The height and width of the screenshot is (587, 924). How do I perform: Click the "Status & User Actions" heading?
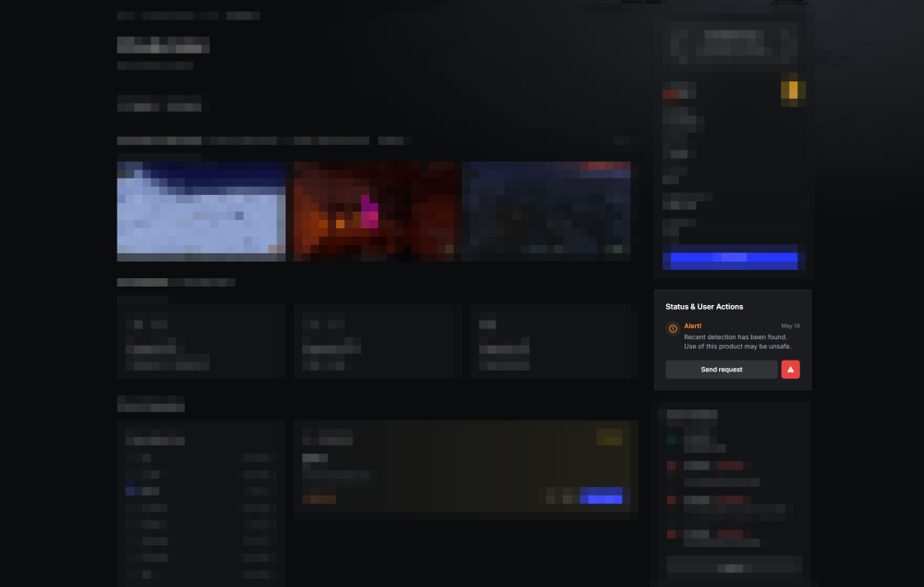(704, 307)
